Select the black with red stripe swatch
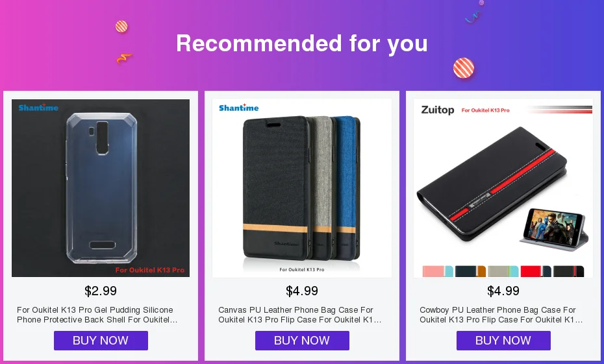The height and width of the screenshot is (364, 604). [x=568, y=271]
